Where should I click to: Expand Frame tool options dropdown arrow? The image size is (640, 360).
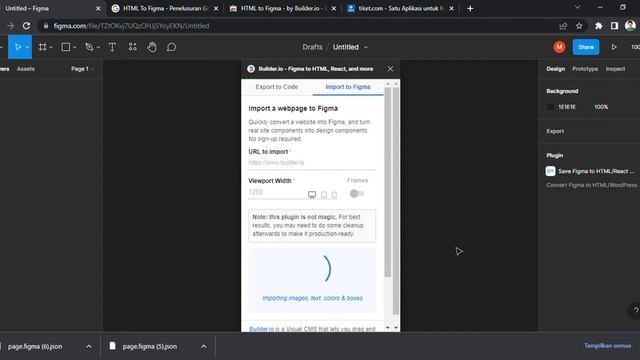51,48
